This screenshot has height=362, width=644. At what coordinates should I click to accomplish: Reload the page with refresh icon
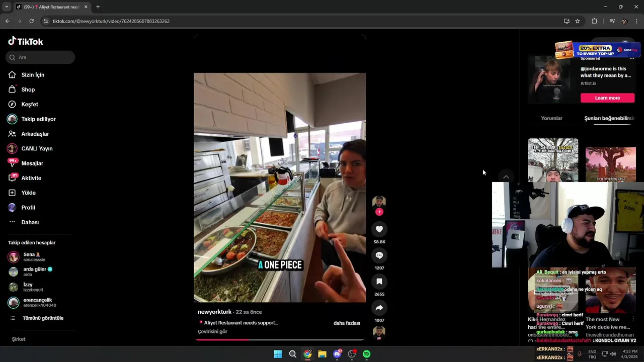coord(31,21)
